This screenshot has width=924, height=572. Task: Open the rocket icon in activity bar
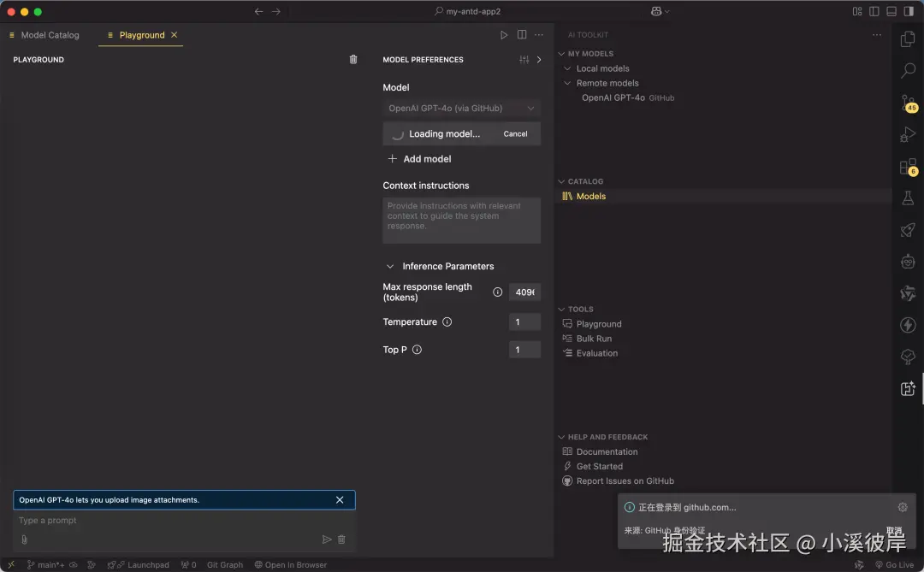coord(908,230)
